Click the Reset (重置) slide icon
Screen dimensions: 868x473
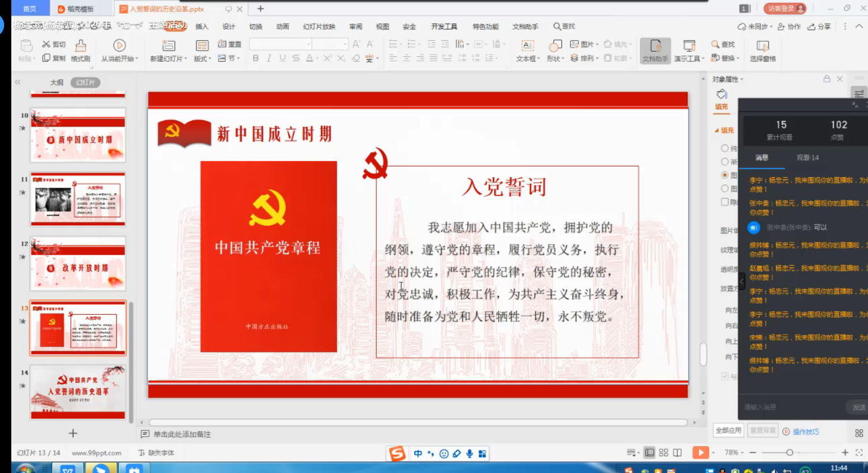222,44
